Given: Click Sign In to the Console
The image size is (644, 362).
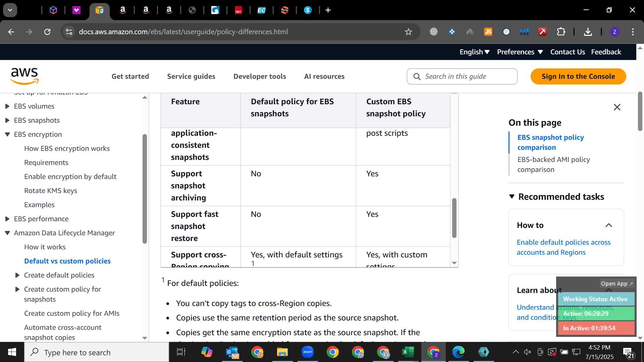Looking at the screenshot, I should (x=578, y=76).
